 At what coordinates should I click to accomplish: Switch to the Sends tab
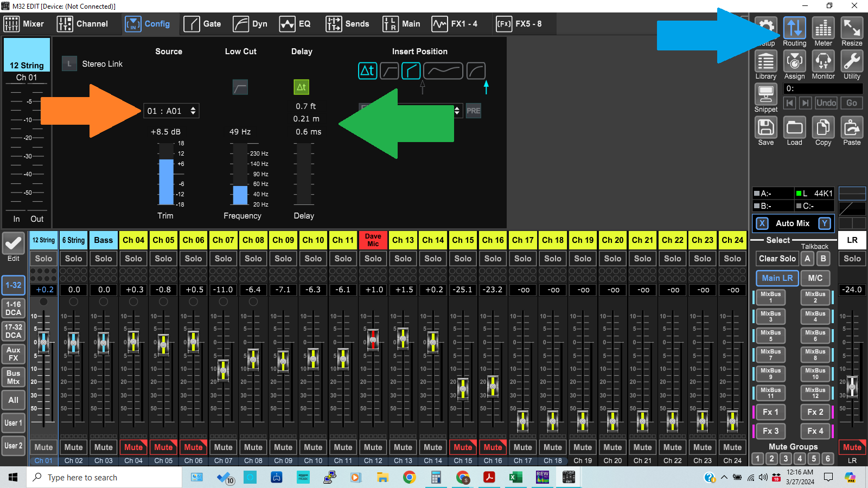347,24
